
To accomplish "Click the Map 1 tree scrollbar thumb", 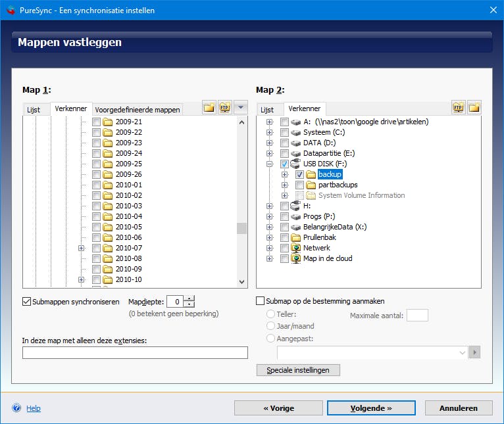I will (241, 228).
